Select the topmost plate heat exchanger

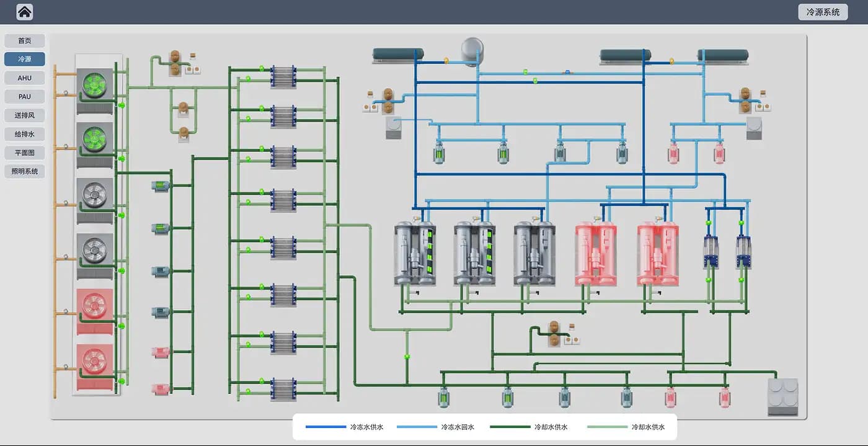(x=283, y=78)
